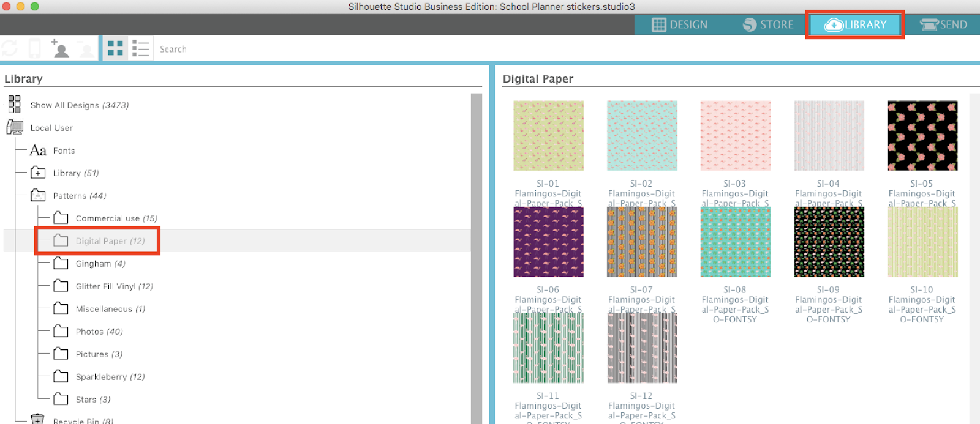Select SI-06 purple flamingo paper thumbnail
Viewport: 980px width, 424px height.
pyautogui.click(x=549, y=242)
